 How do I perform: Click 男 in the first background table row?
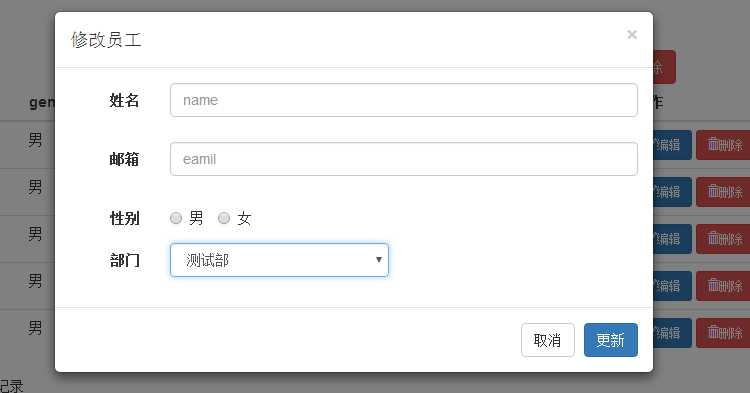[35, 140]
